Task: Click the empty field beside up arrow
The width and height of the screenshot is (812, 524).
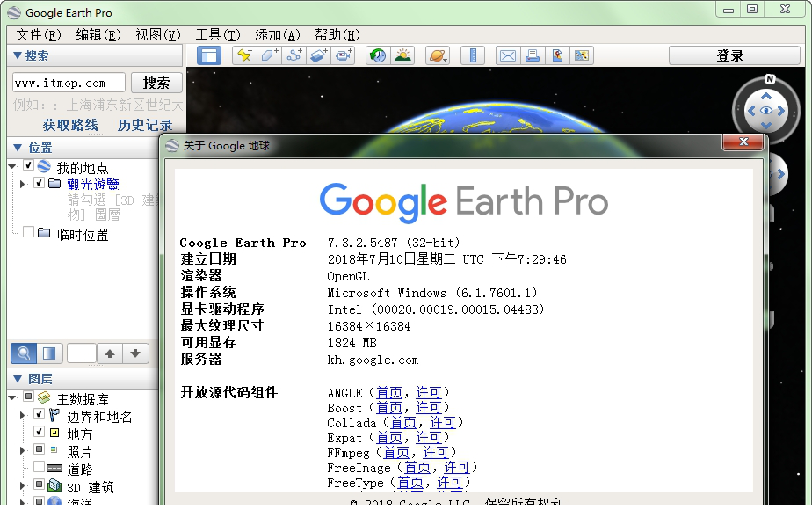Action: coord(82,353)
